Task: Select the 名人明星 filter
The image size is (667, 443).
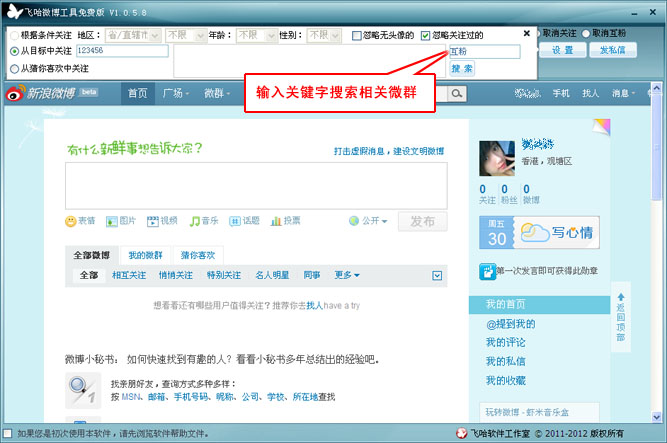Action: (x=272, y=275)
